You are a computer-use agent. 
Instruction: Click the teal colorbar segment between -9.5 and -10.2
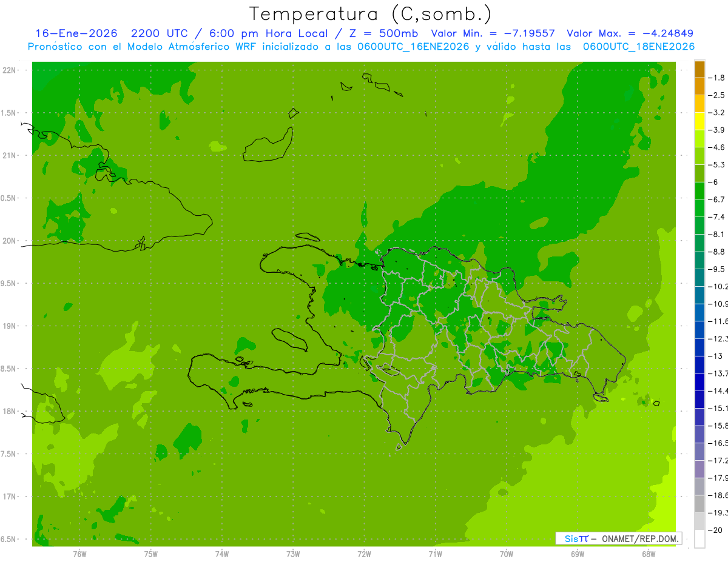(699, 278)
